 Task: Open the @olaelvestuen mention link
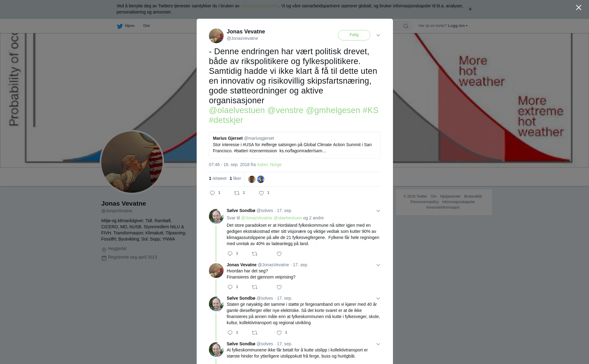coord(237,110)
